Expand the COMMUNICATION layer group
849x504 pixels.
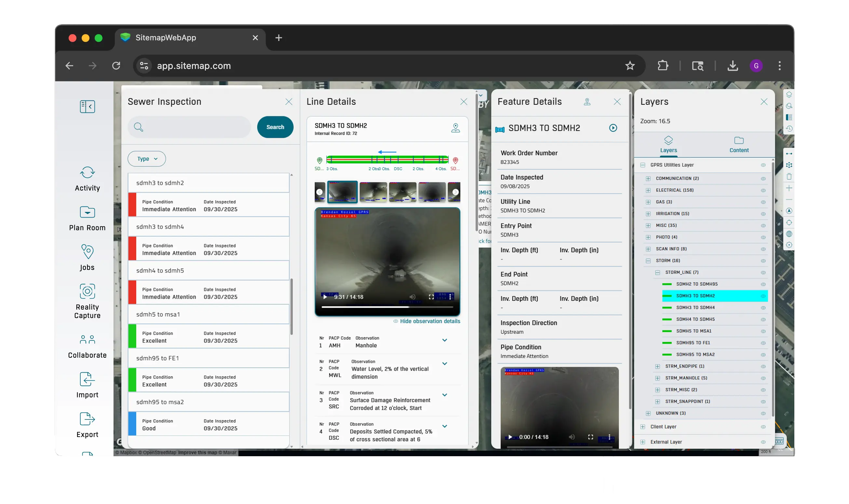click(x=648, y=179)
